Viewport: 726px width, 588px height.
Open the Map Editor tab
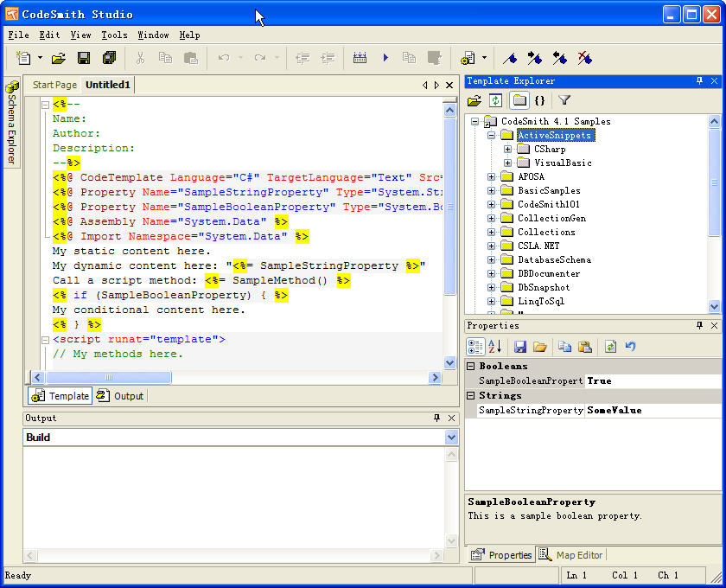(572, 555)
